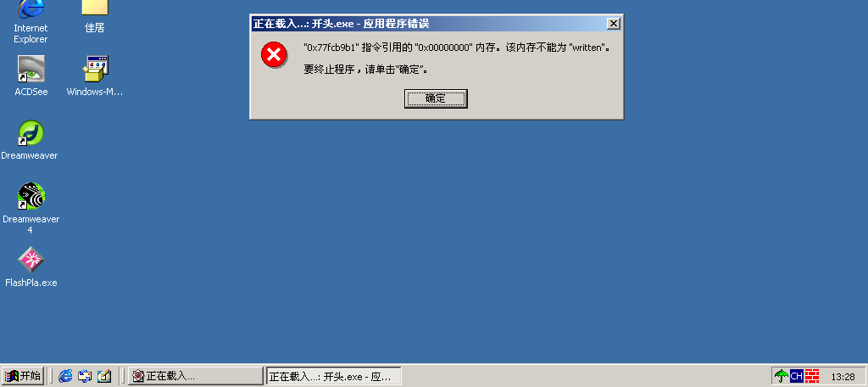Launch Internet Explorer from quick launch
Image resolution: width=868 pixels, height=387 pixels.
tap(65, 376)
